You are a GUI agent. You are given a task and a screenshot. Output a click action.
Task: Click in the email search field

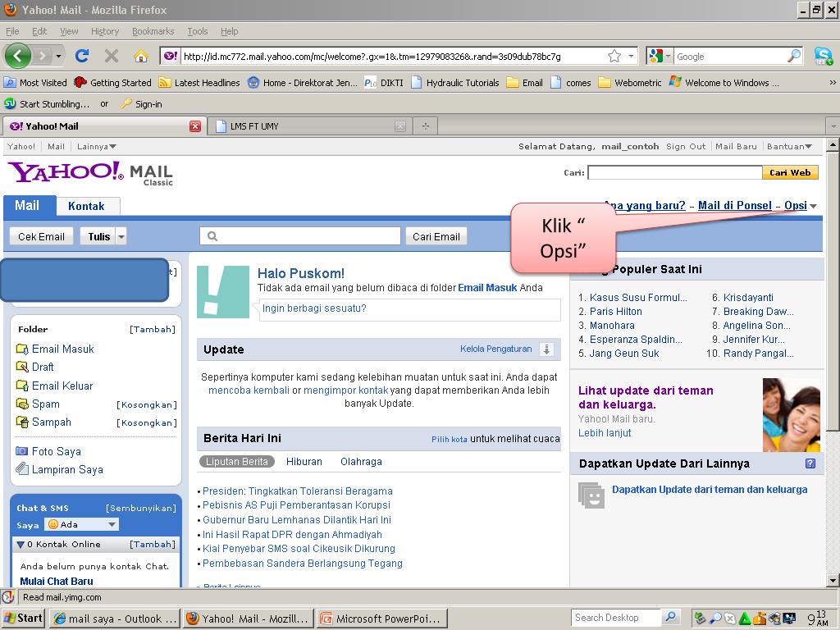pos(300,236)
